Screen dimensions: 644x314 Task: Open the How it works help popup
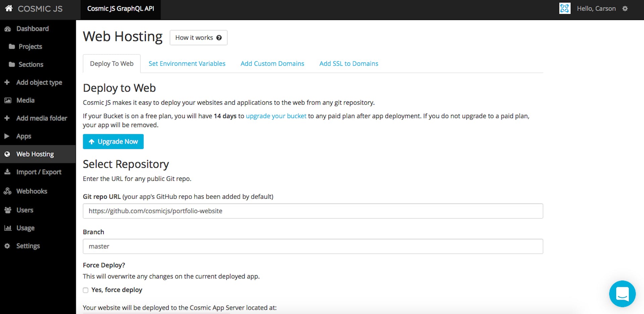pos(198,38)
